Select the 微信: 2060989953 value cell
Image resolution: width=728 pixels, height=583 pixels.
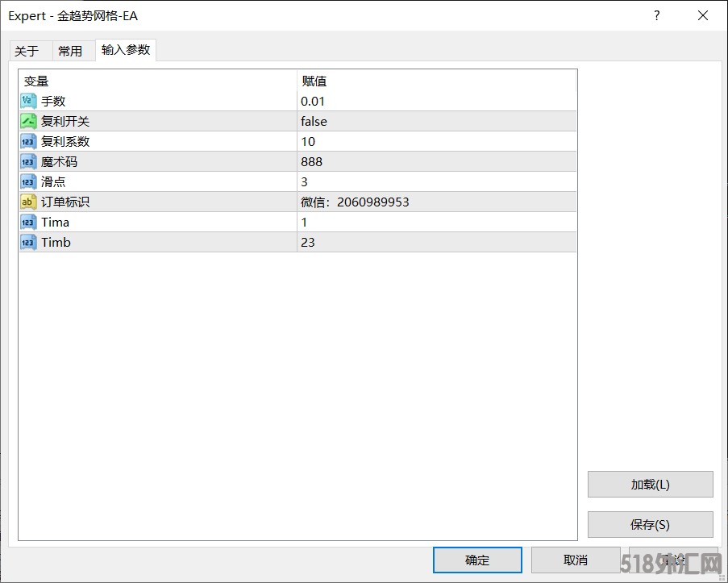pyautogui.click(x=436, y=202)
